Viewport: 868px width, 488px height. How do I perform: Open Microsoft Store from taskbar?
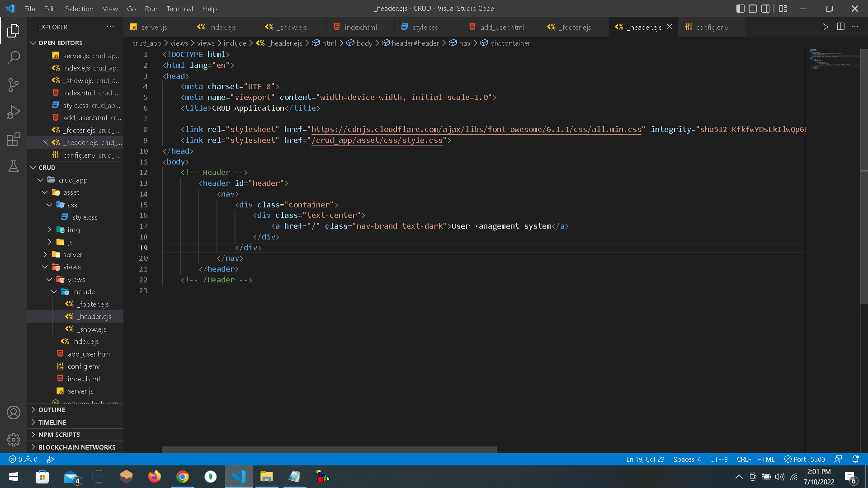click(x=42, y=477)
